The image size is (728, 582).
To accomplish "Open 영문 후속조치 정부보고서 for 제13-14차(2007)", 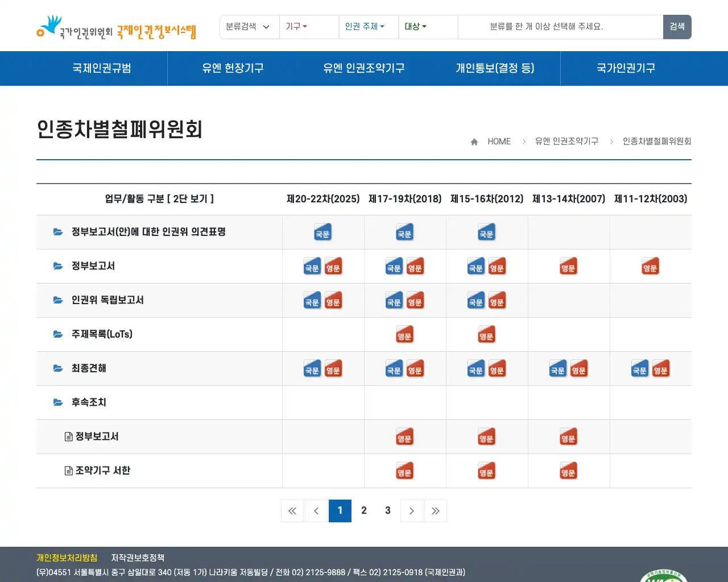I will pyautogui.click(x=569, y=436).
